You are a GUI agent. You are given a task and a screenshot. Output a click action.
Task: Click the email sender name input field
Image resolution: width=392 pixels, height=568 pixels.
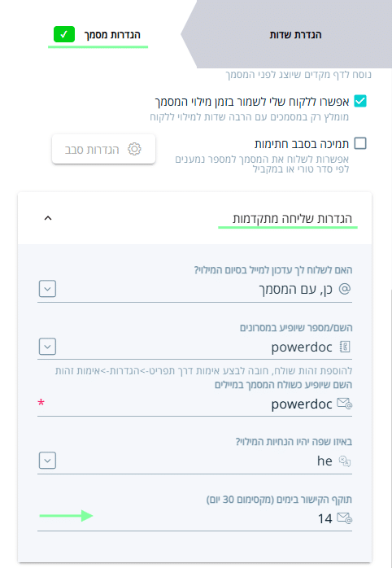pos(194,404)
